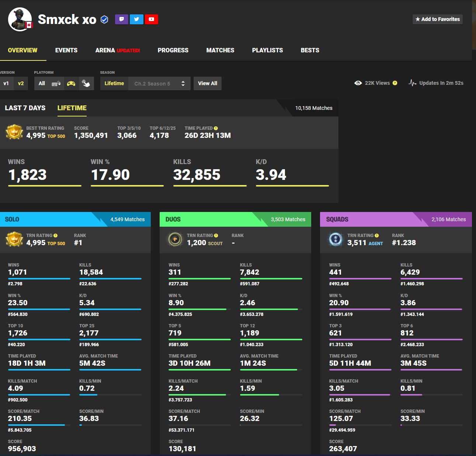
Task: Click the lifetime Best TRN Rating crown badge
Action: click(14, 132)
